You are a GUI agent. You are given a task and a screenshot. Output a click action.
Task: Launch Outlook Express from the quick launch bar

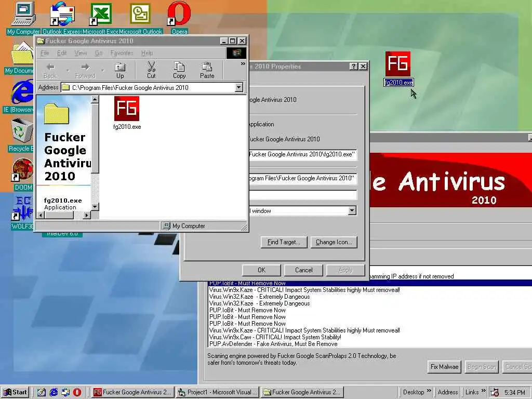coord(65,392)
